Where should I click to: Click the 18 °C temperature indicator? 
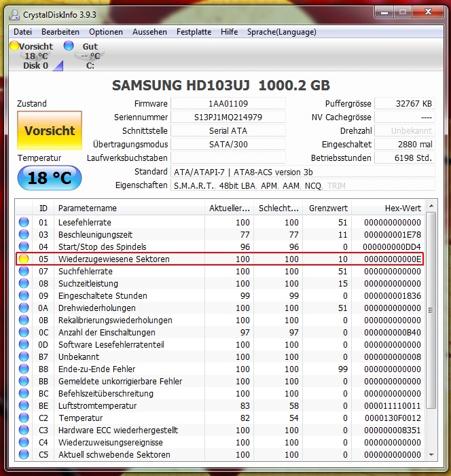coord(50,178)
